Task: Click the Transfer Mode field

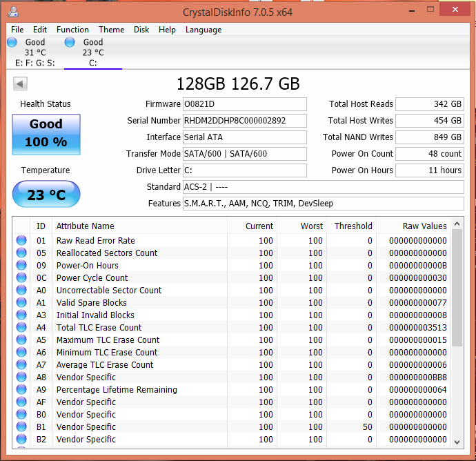Action: pyautogui.click(x=245, y=154)
